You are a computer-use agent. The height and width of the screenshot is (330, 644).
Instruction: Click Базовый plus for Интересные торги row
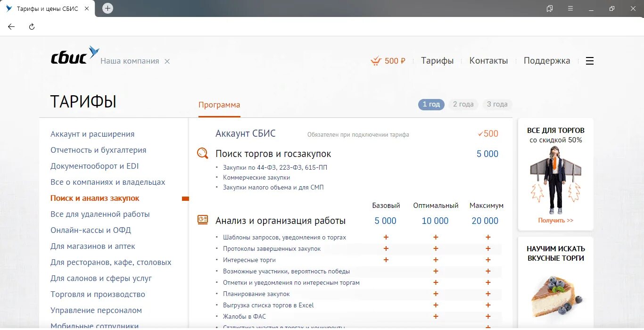click(386, 260)
